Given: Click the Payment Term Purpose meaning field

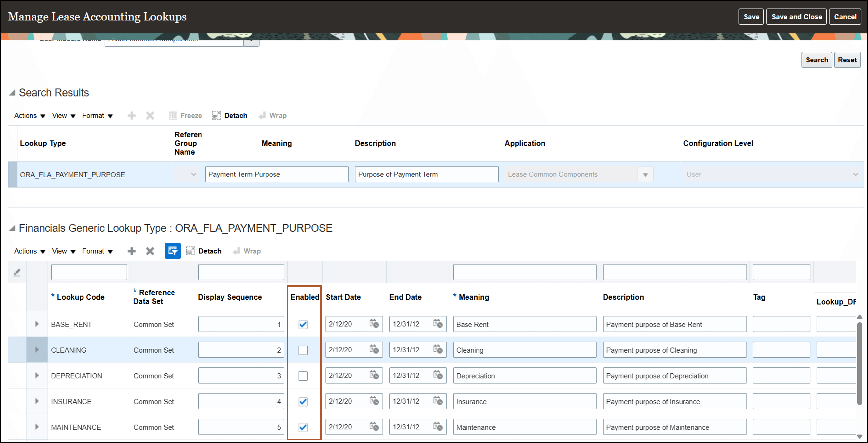Looking at the screenshot, I should (277, 174).
